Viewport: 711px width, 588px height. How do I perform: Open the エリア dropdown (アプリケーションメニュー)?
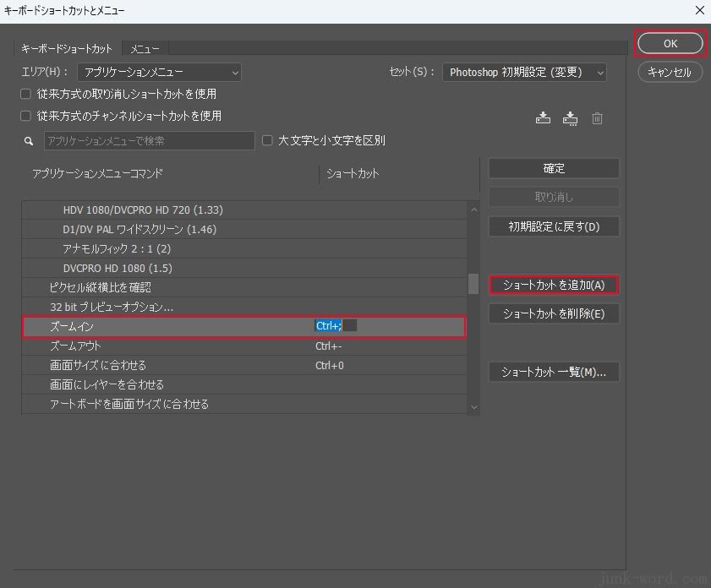[x=159, y=73]
